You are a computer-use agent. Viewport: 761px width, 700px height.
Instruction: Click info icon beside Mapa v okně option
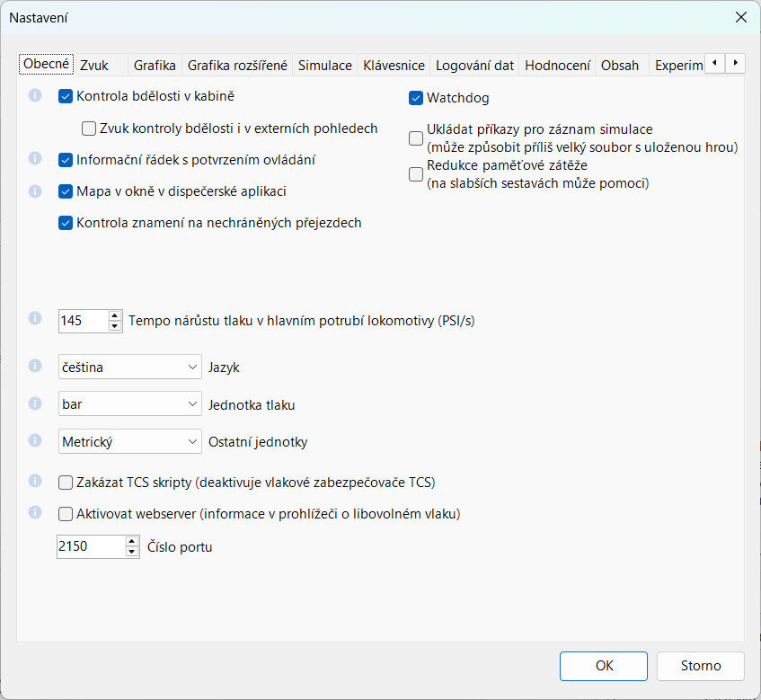35,191
